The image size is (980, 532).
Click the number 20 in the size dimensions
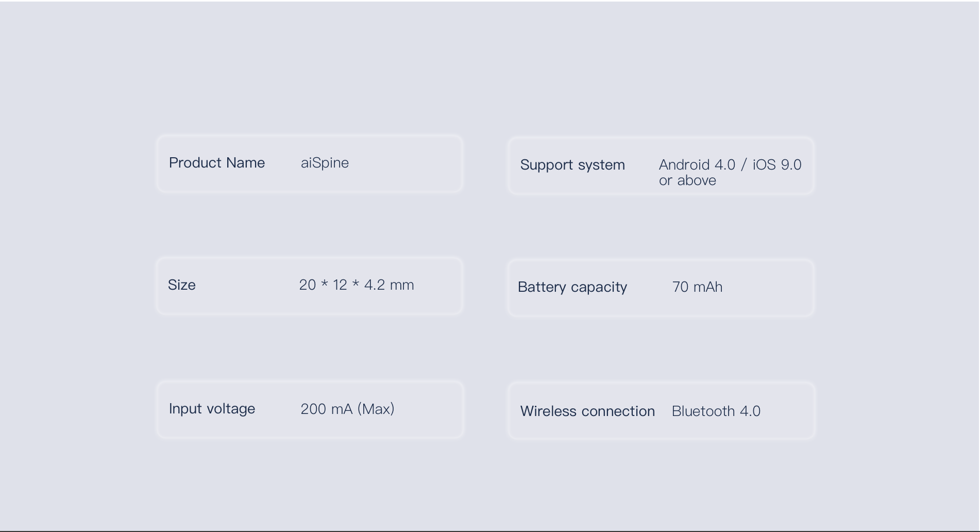click(308, 285)
